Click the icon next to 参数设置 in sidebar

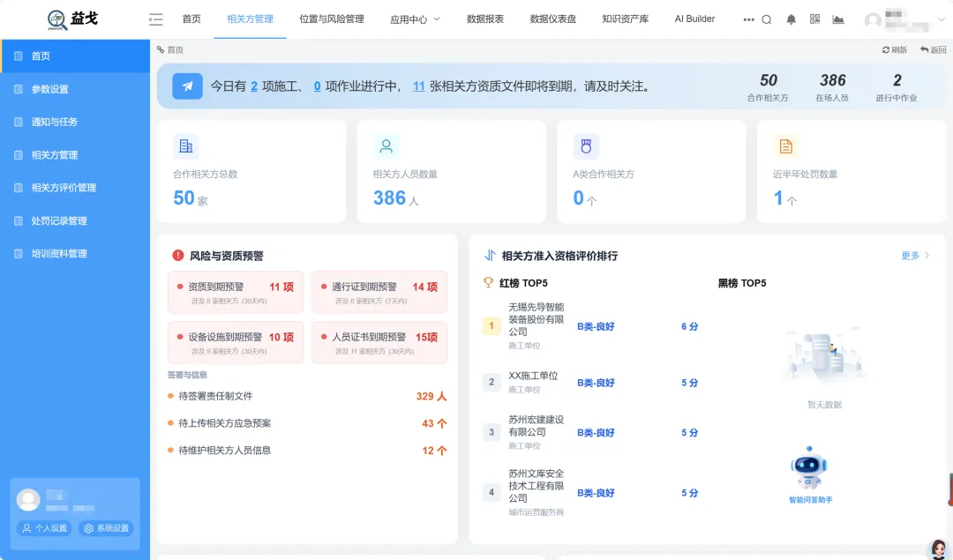coord(19,89)
